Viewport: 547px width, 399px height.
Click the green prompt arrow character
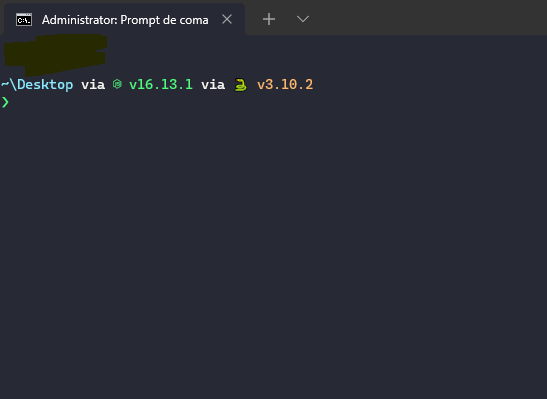click(5, 102)
